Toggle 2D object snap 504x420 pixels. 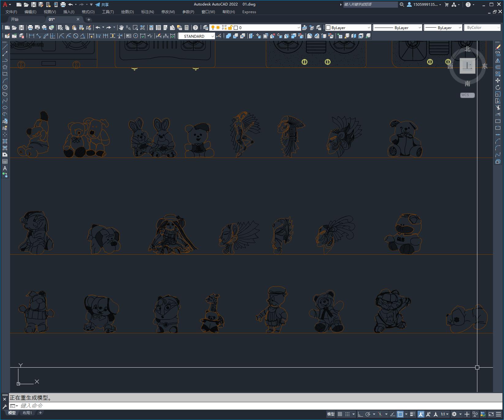coord(400,414)
